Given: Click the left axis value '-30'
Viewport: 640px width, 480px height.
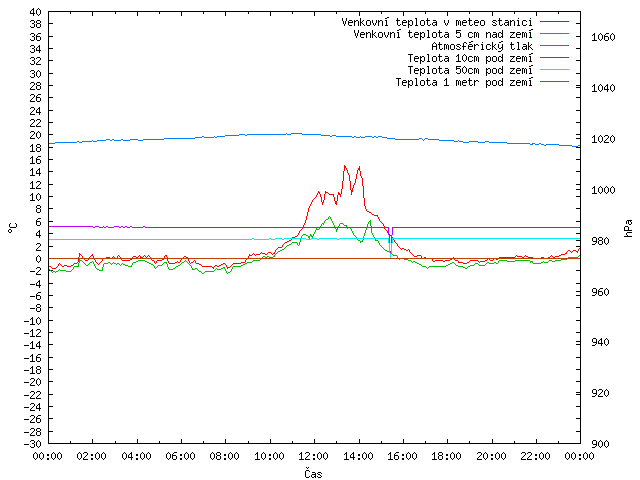Looking at the screenshot, I should [x=32, y=444].
